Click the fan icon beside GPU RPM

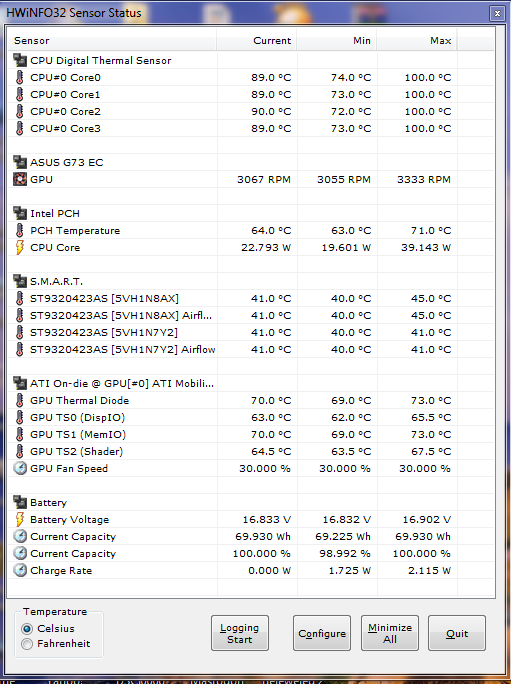pos(20,179)
